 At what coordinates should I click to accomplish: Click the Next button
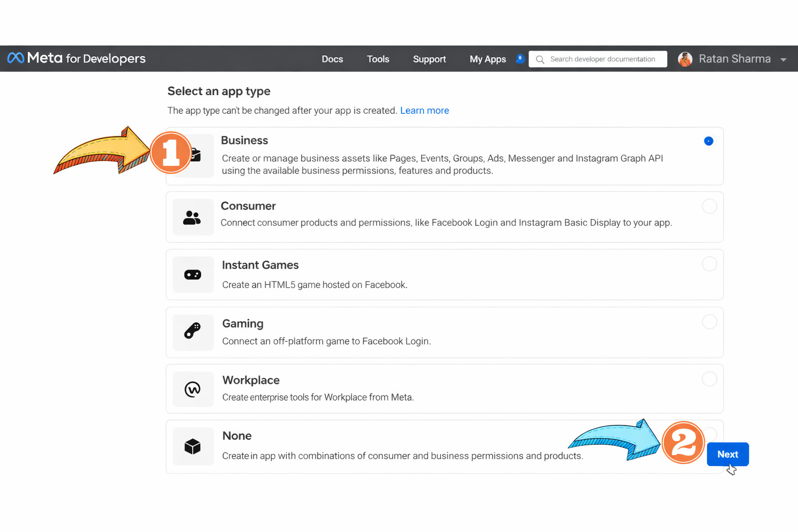point(728,454)
